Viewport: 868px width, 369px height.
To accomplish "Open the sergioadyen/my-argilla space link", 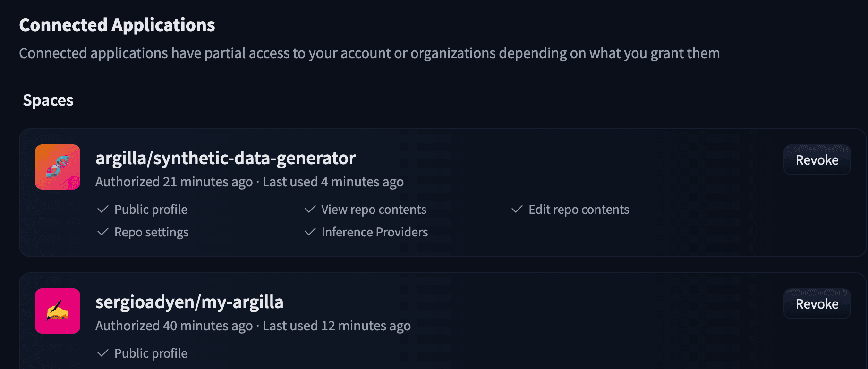I will pyautogui.click(x=189, y=302).
